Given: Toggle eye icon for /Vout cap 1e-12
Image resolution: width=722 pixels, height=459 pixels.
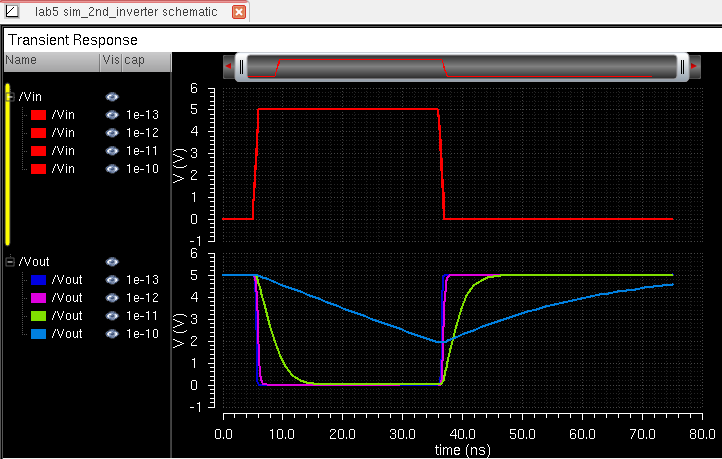Looking at the screenshot, I should click(112, 298).
